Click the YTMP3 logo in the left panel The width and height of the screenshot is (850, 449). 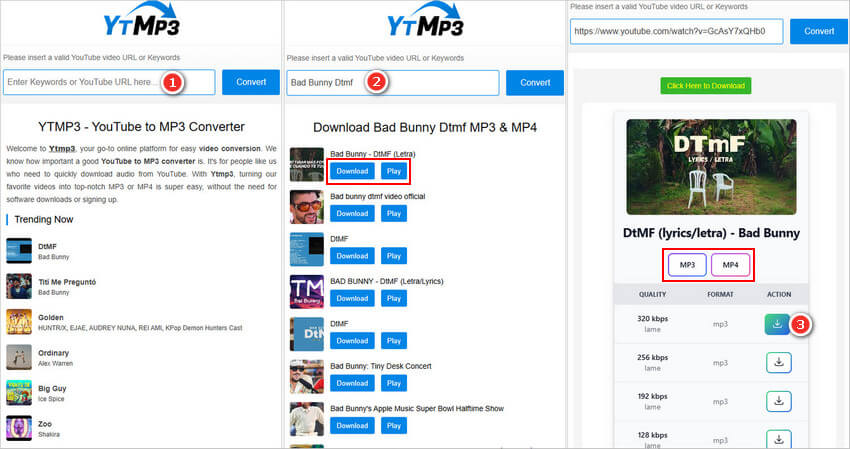pos(141,20)
